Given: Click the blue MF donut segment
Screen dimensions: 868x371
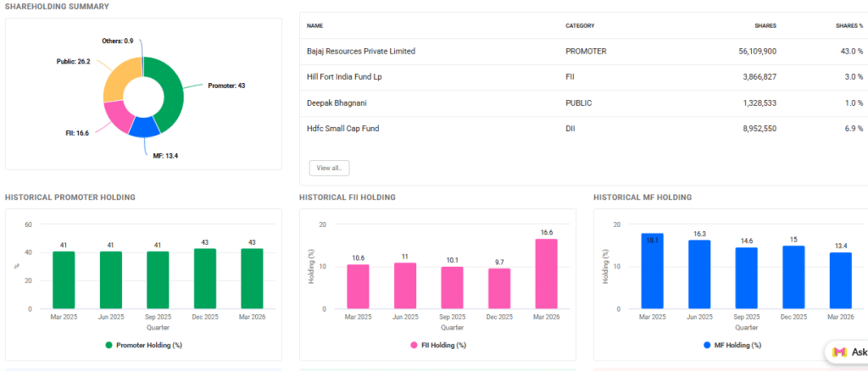Looking at the screenshot, I should pos(145,128).
